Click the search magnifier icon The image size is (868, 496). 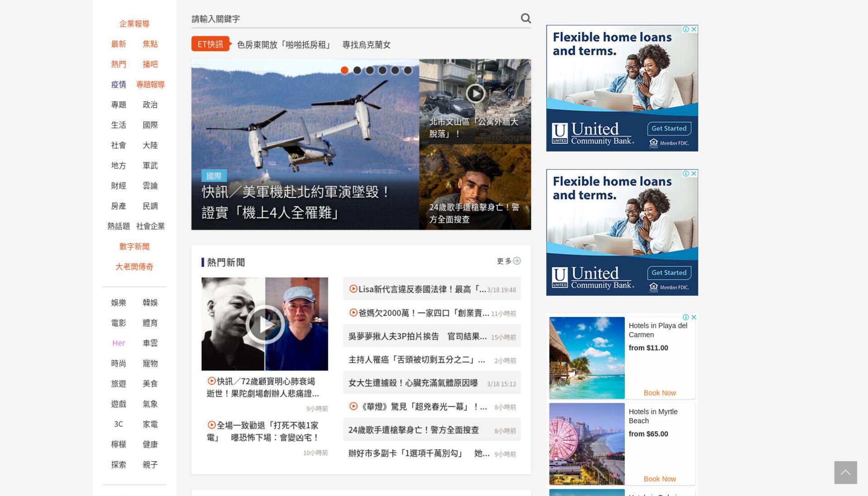(x=525, y=19)
